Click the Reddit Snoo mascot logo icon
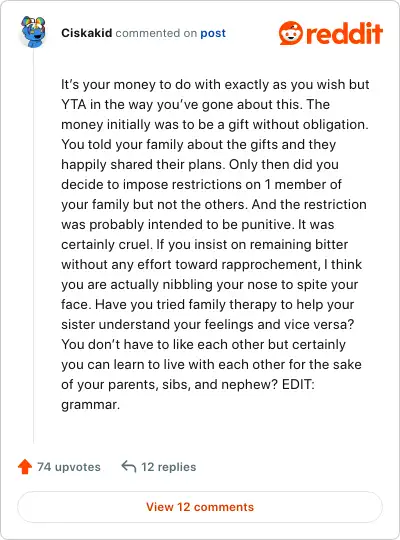Viewport: 400px width, 540px height. pos(290,33)
